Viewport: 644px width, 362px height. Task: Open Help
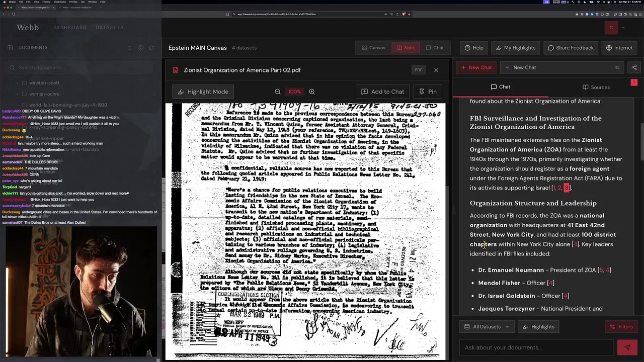[474, 48]
